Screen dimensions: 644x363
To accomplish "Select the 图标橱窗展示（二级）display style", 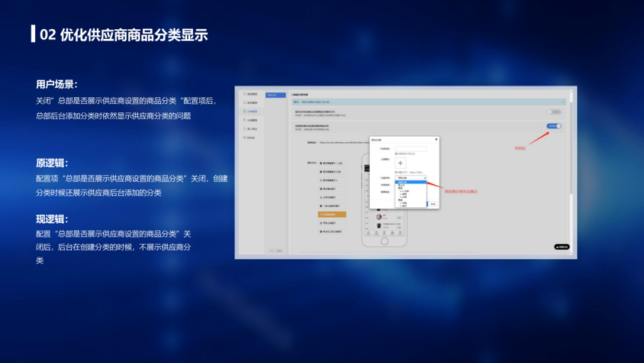I will [x=332, y=163].
